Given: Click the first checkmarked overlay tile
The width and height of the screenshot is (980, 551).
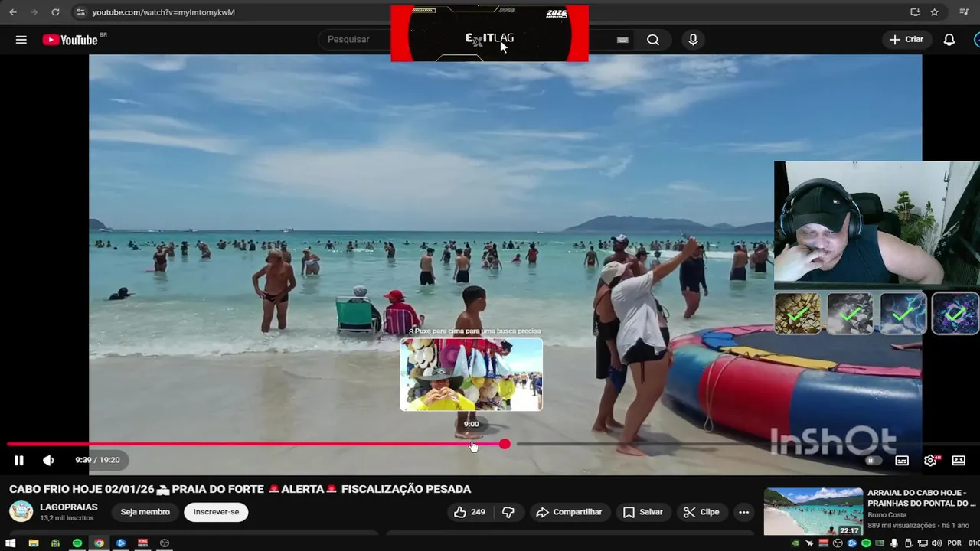Looking at the screenshot, I should point(798,314).
